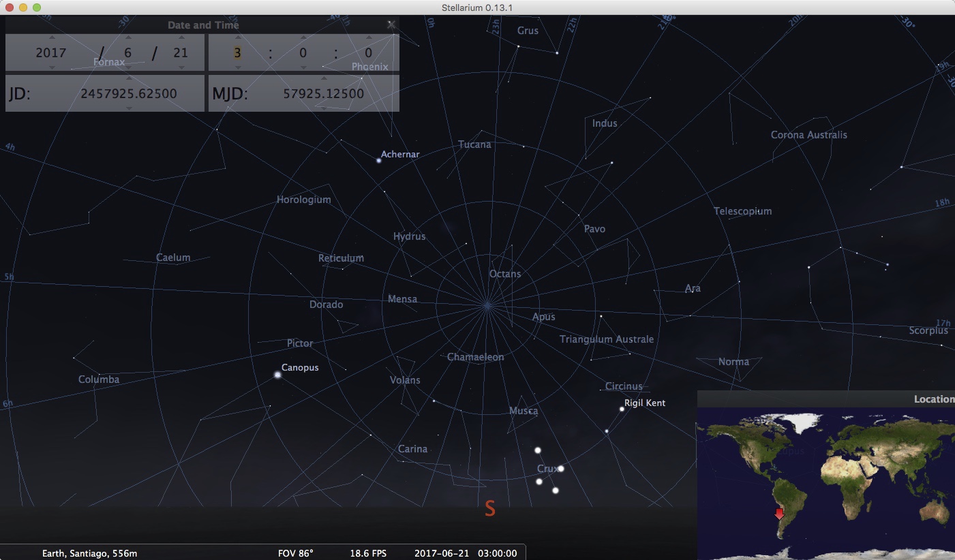
Task: Click the Pavo constellation label
Action: [594, 229]
